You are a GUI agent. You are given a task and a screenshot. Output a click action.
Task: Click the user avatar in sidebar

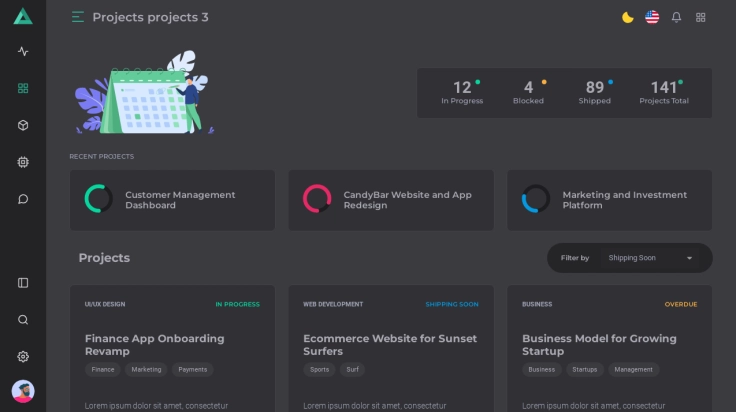pyautogui.click(x=23, y=391)
